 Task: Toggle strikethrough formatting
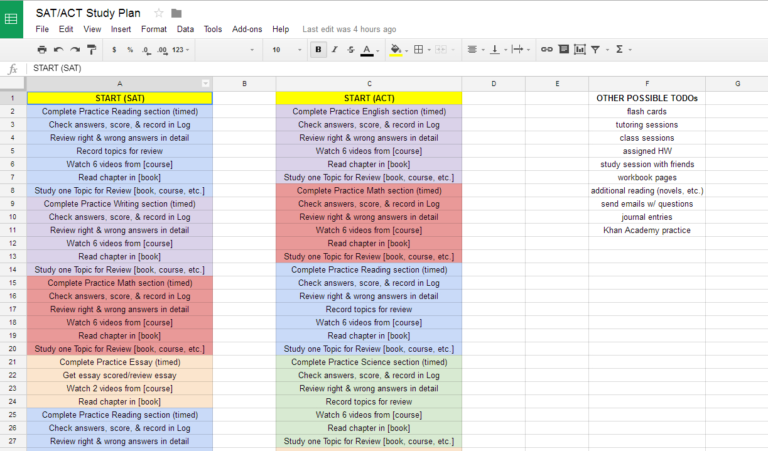(351, 49)
